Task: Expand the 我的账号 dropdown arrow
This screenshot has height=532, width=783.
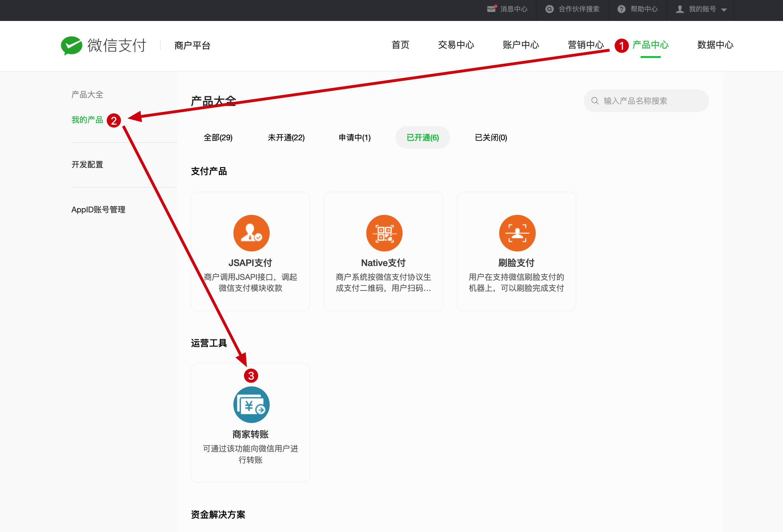Action: pyautogui.click(x=724, y=10)
